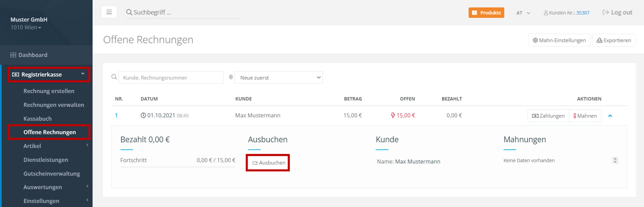Click Name: Max Mustermann in details

click(408, 162)
